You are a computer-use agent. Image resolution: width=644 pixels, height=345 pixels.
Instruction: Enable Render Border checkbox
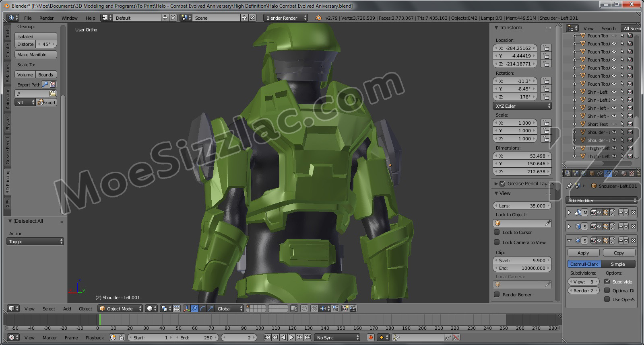pyautogui.click(x=497, y=295)
